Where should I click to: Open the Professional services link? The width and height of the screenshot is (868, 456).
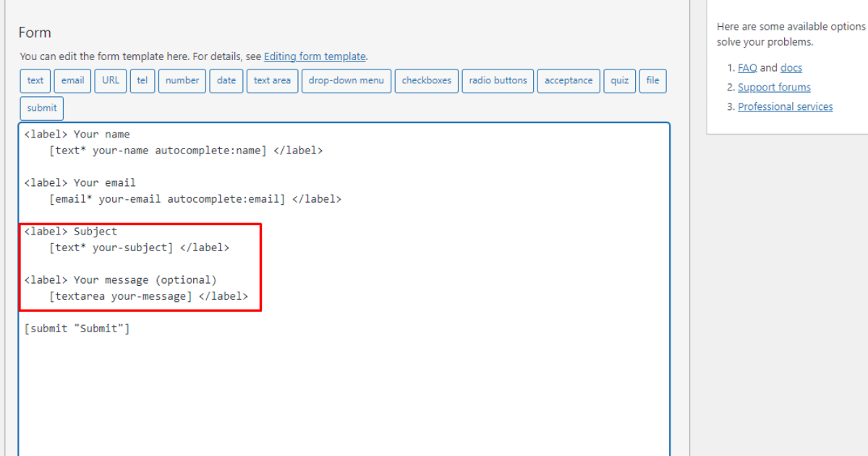click(786, 106)
